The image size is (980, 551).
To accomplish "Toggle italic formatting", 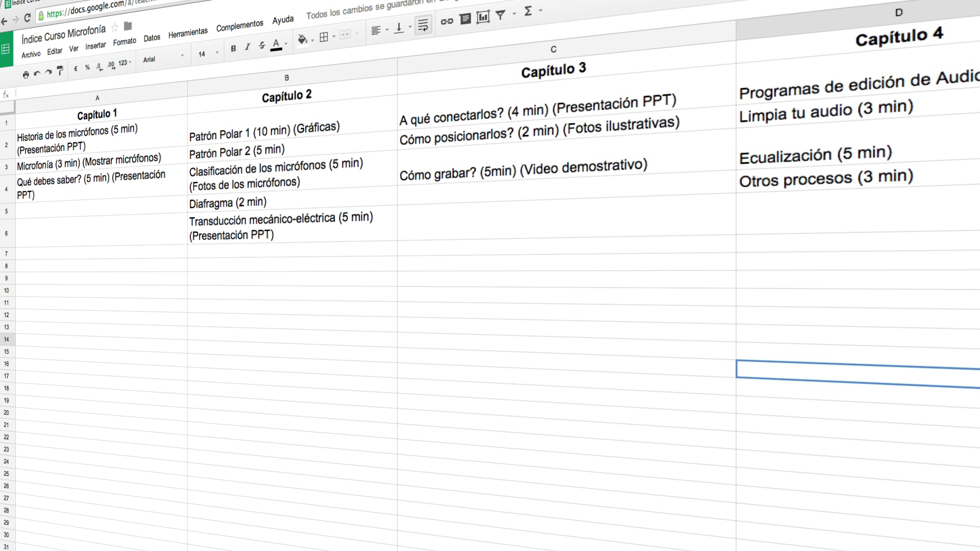I will tap(248, 46).
